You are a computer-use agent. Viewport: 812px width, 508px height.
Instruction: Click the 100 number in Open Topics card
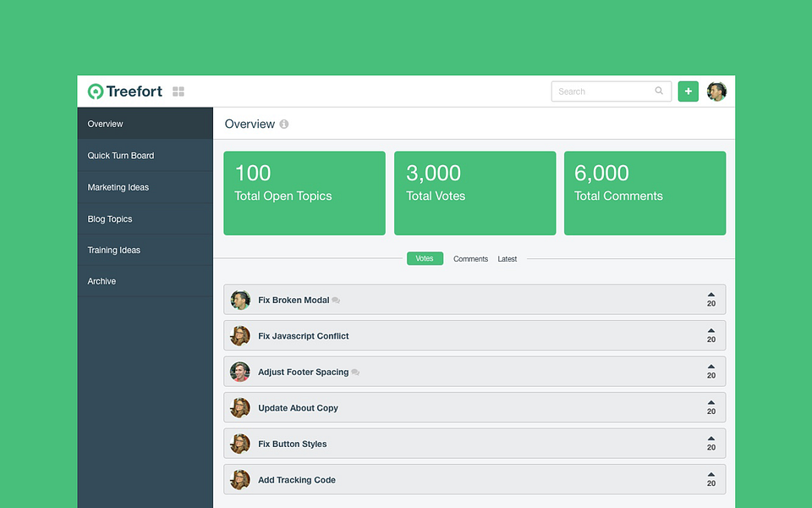[x=253, y=173]
